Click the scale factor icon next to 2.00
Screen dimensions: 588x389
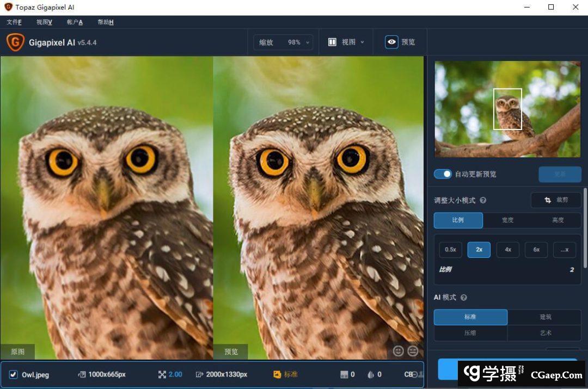162,374
